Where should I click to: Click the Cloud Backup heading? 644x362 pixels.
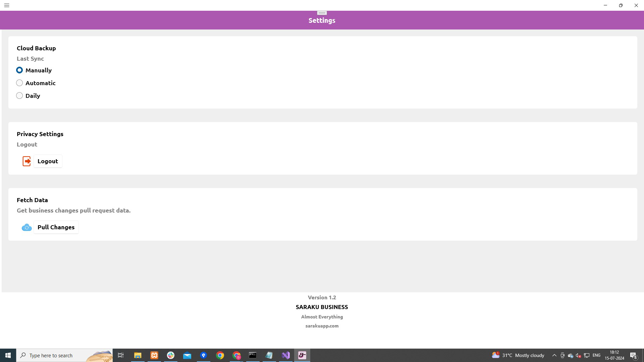point(36,48)
